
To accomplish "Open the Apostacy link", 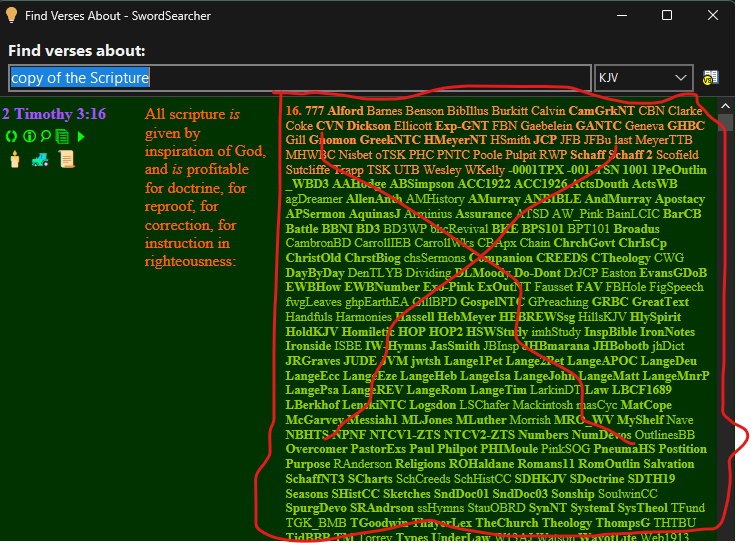I will click(x=680, y=199).
